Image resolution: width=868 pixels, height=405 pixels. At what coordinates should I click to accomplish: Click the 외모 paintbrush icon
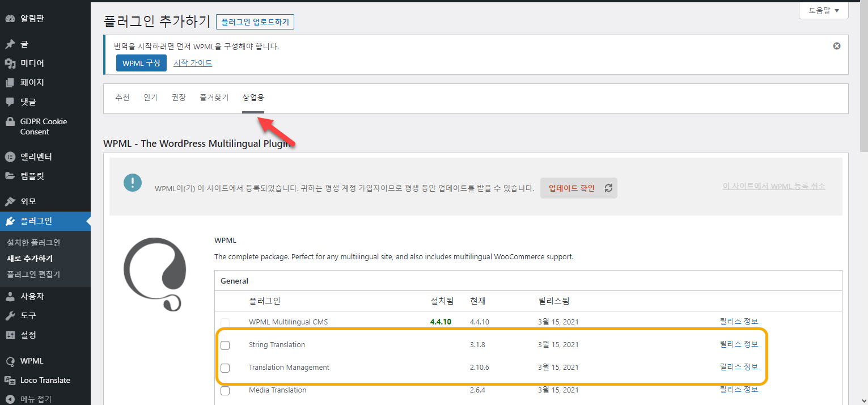(x=10, y=202)
